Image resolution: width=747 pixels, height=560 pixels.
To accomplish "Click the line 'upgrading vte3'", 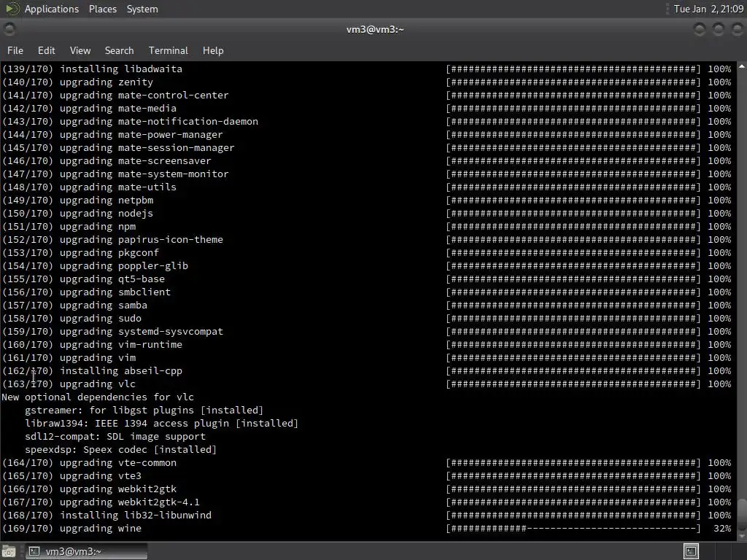I will 72,475.
